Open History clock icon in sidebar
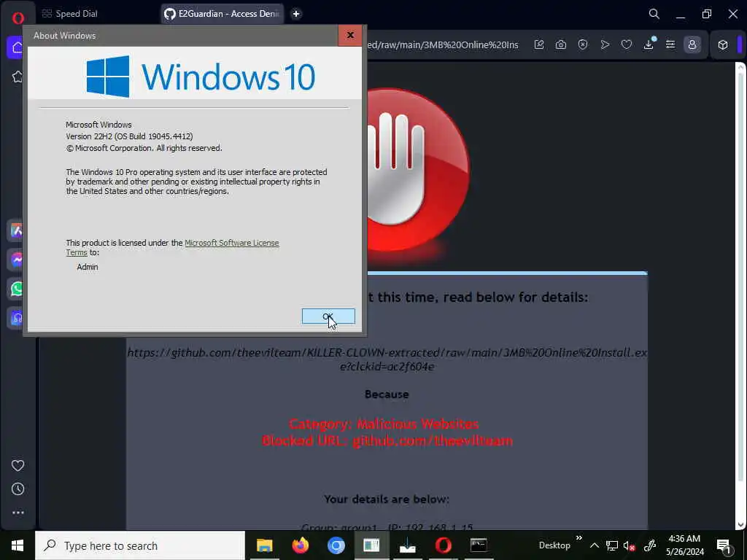Viewport: 747px width, 560px height. pos(18,489)
